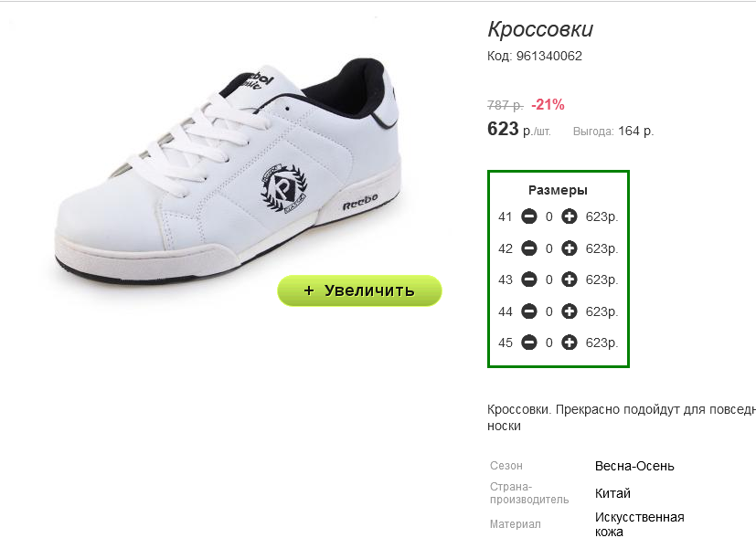Select the Кроссовки product title
Screen dimensions: 756x559
(x=540, y=29)
